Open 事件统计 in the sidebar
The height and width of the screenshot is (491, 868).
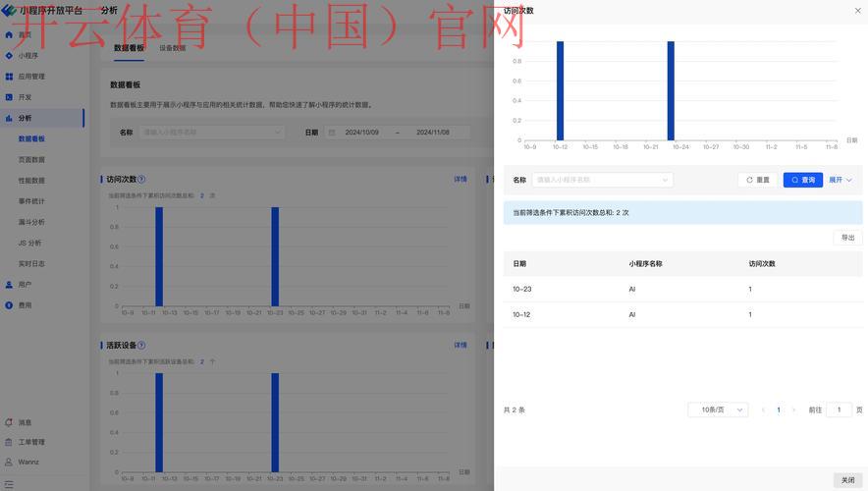coord(31,201)
